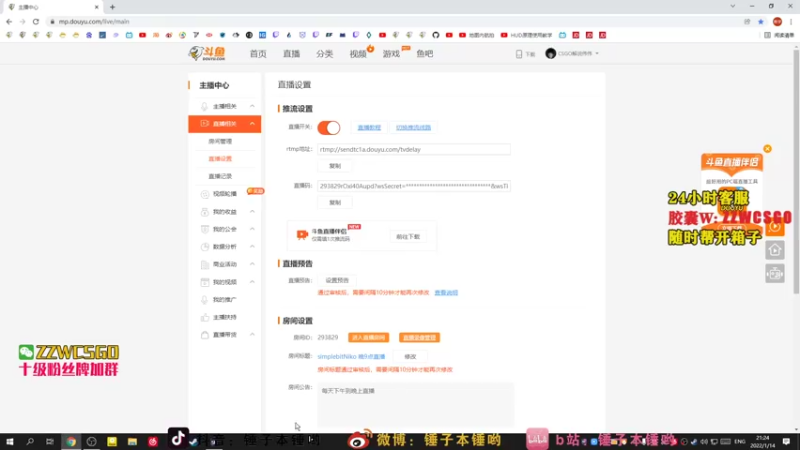Select 房间管理 in the sidebar submenu
This screenshot has height=450, width=800.
[220, 141]
